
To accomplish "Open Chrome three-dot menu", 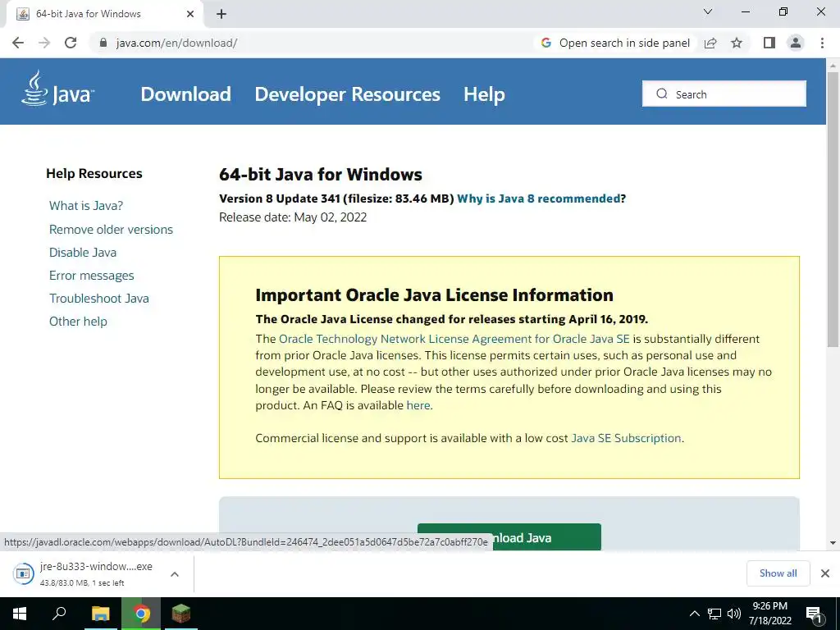I will tap(822, 43).
